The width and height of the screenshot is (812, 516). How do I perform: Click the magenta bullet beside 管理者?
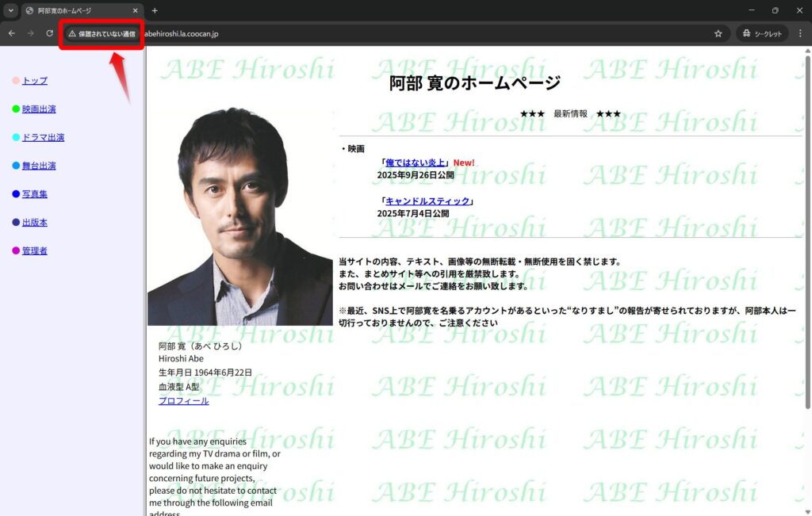click(16, 250)
